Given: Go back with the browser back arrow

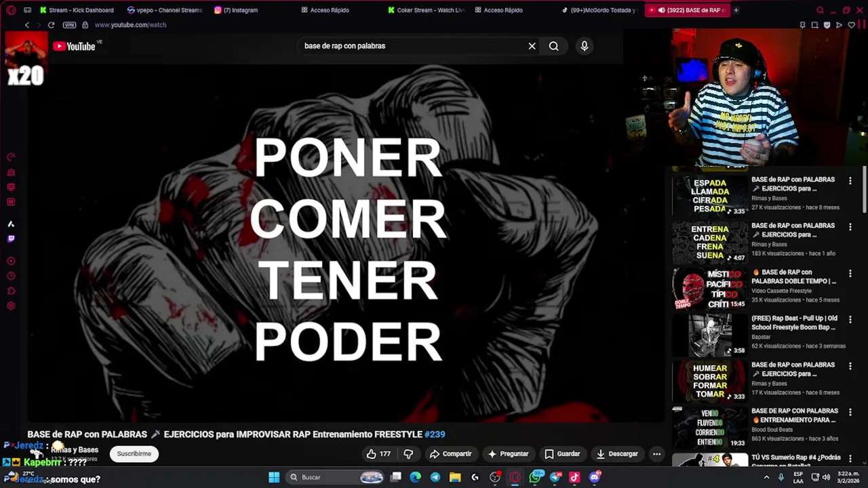Looking at the screenshot, I should [27, 25].
